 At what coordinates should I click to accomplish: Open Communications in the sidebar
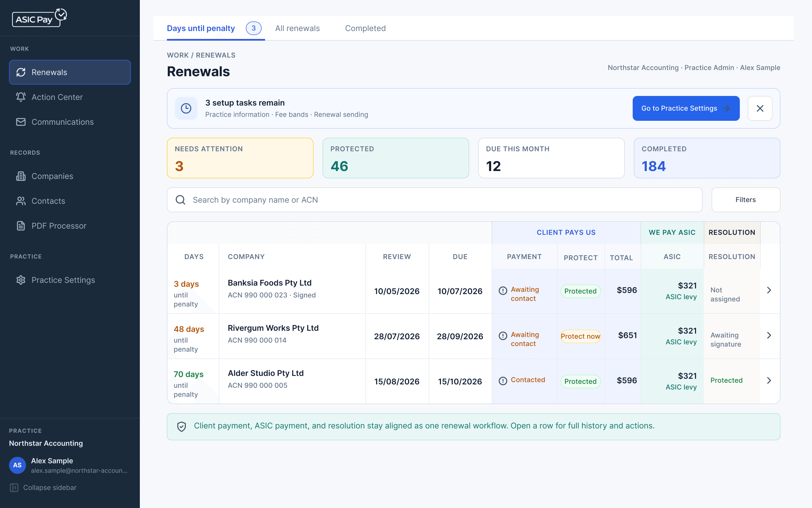70,122
